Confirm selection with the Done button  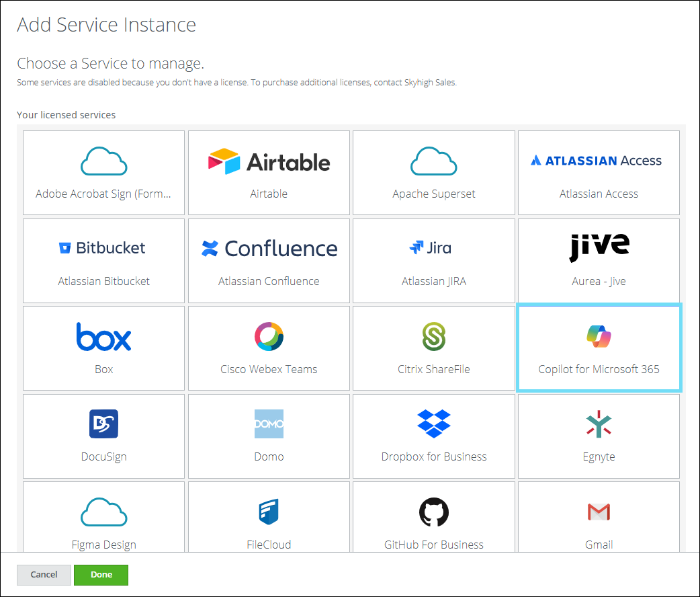(x=101, y=575)
